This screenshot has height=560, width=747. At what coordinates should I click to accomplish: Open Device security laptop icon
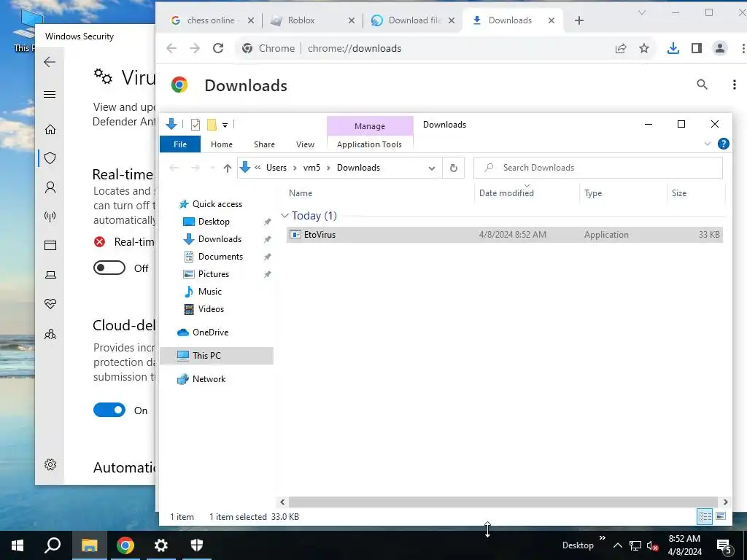50,275
